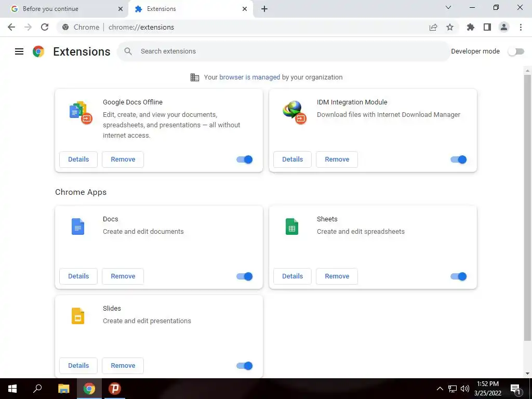Remove the Sheets app
The height and width of the screenshot is (399, 532).
[337, 276]
